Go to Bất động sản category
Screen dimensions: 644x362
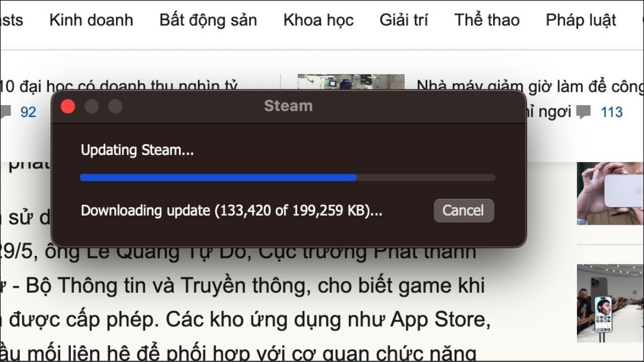tap(208, 20)
